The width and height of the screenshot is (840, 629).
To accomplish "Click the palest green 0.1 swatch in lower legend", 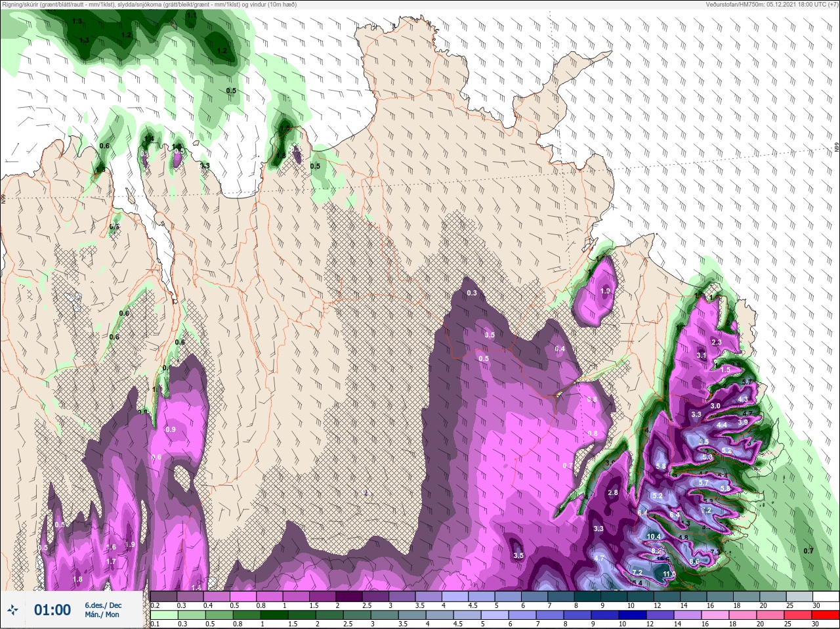I will pos(163,615).
